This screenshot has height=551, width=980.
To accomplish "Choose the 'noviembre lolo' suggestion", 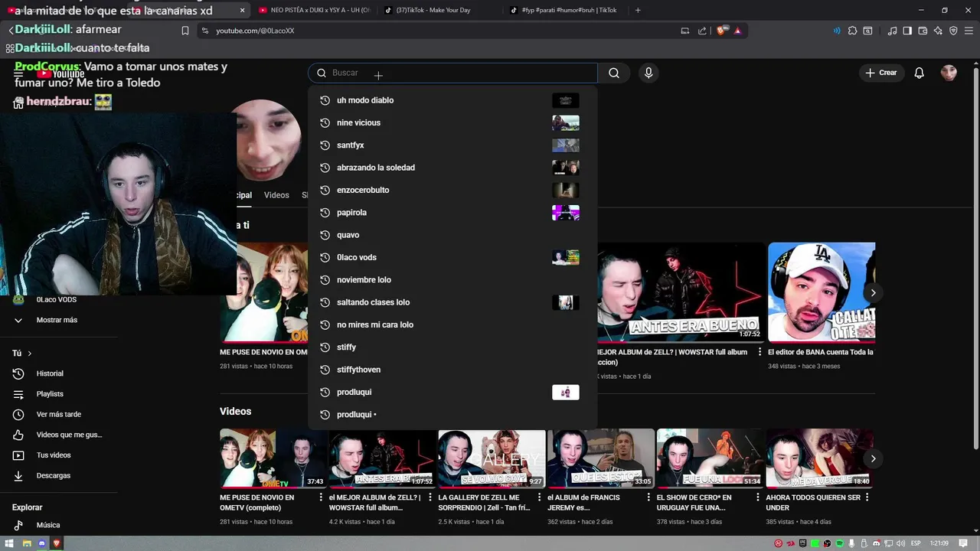I will (452, 280).
